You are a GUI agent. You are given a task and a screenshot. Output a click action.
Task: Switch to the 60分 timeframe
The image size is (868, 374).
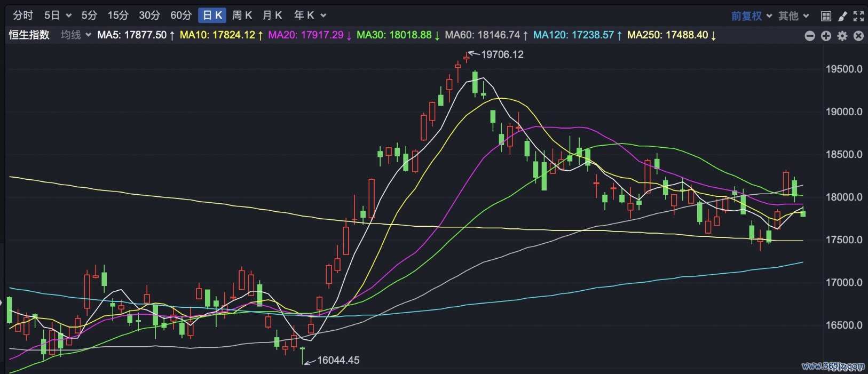(x=181, y=15)
